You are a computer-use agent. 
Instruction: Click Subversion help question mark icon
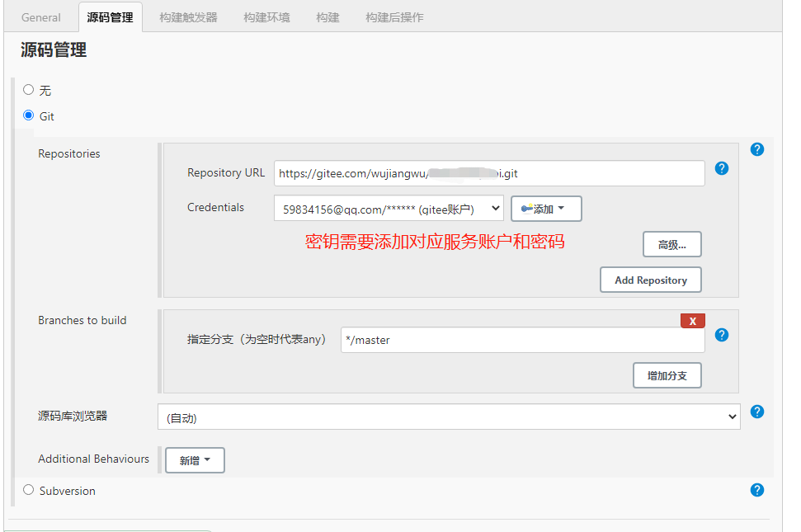click(x=757, y=490)
